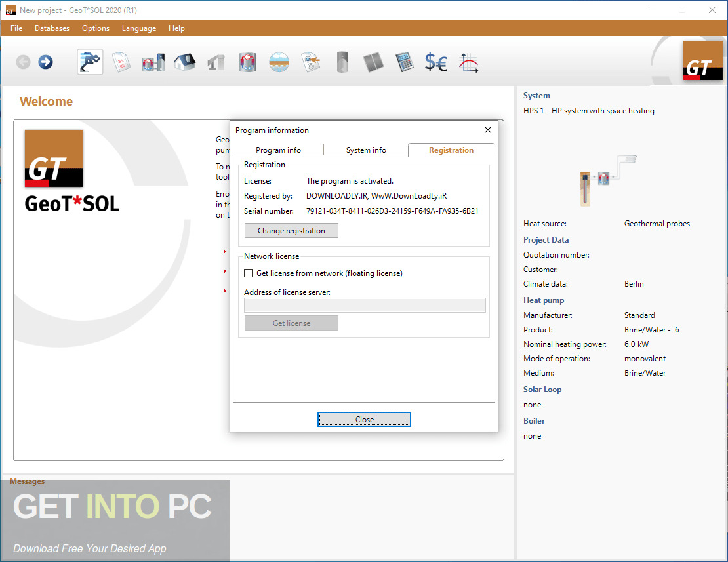Open the calculator simulation icon
Screen dimensions: 728x562
tap(405, 62)
